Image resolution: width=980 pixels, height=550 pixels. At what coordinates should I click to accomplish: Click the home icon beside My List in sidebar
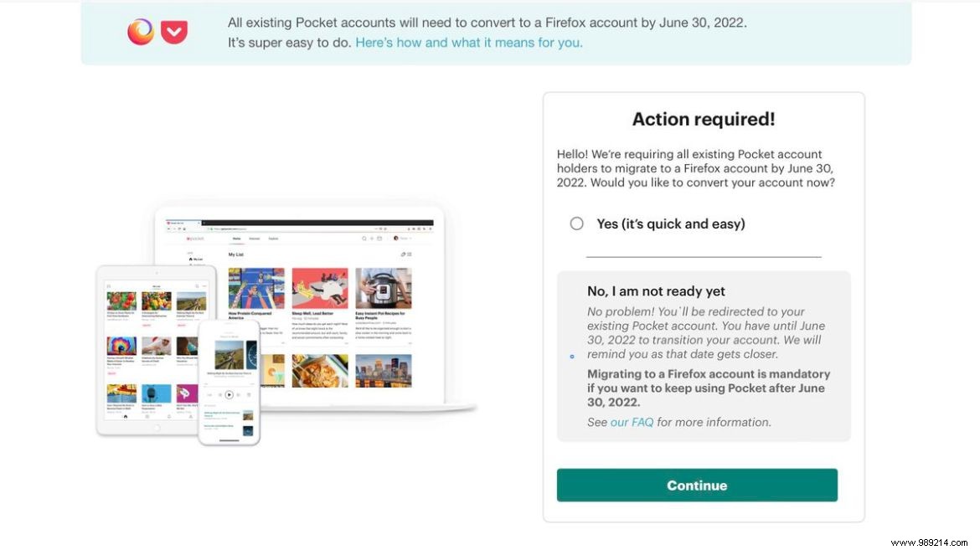(192, 259)
